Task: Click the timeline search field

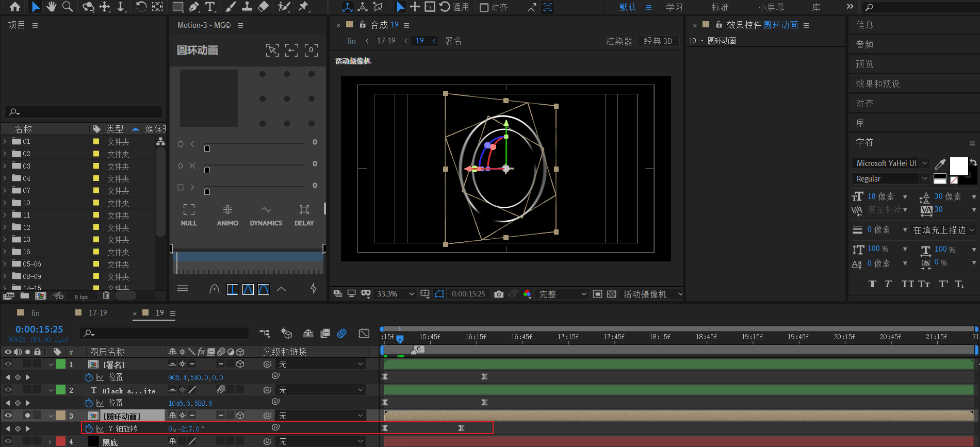Action: click(x=164, y=333)
